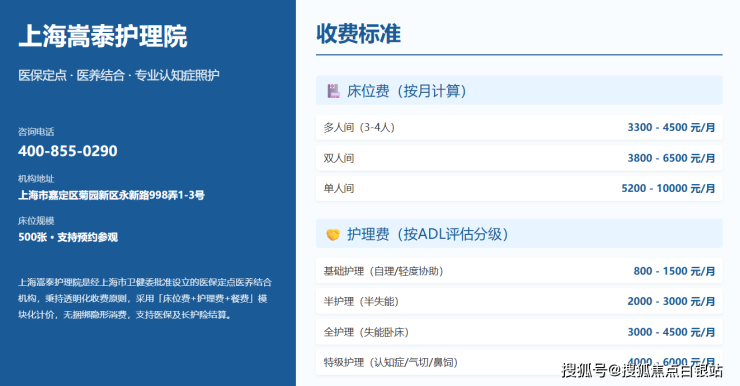Click the label 咨询电话
This screenshot has width=740, height=386.
click(x=36, y=132)
